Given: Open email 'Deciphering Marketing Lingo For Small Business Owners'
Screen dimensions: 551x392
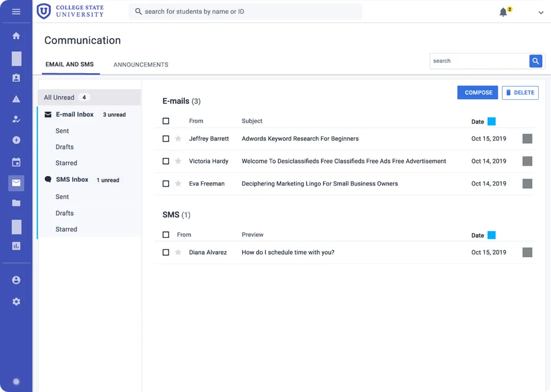Looking at the screenshot, I should [320, 183].
